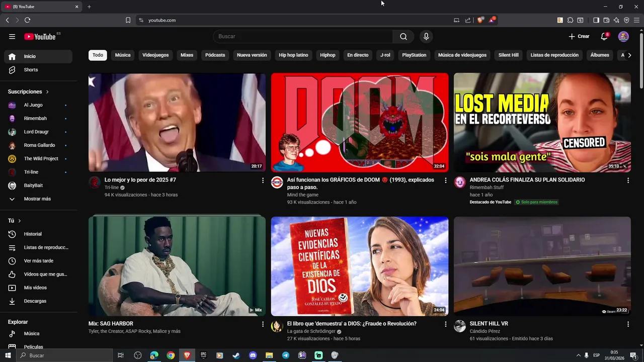Open options menu for DOOM graphics video
The width and height of the screenshot is (644, 362).
coord(445,180)
